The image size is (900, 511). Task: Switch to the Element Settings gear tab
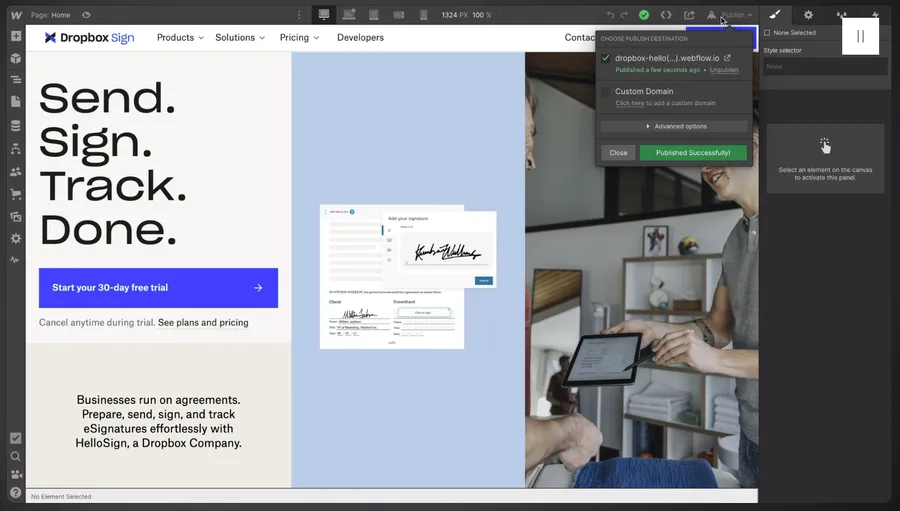coord(808,15)
